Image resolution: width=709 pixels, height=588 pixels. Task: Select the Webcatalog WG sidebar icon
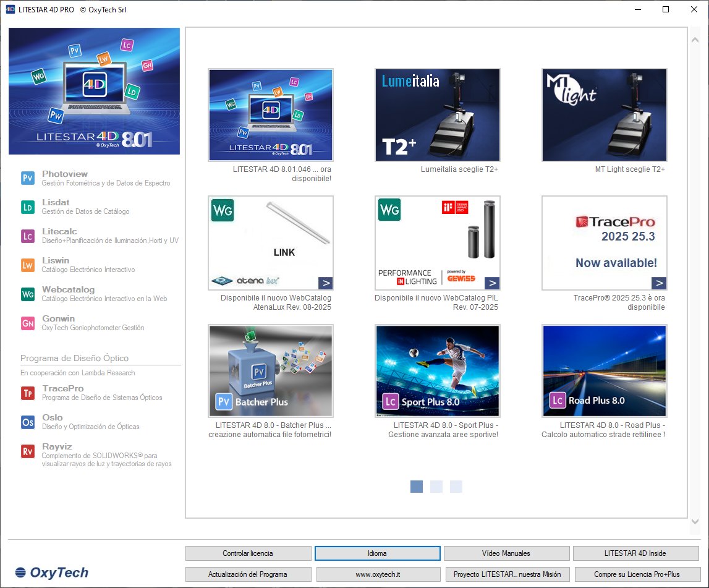pyautogui.click(x=28, y=294)
